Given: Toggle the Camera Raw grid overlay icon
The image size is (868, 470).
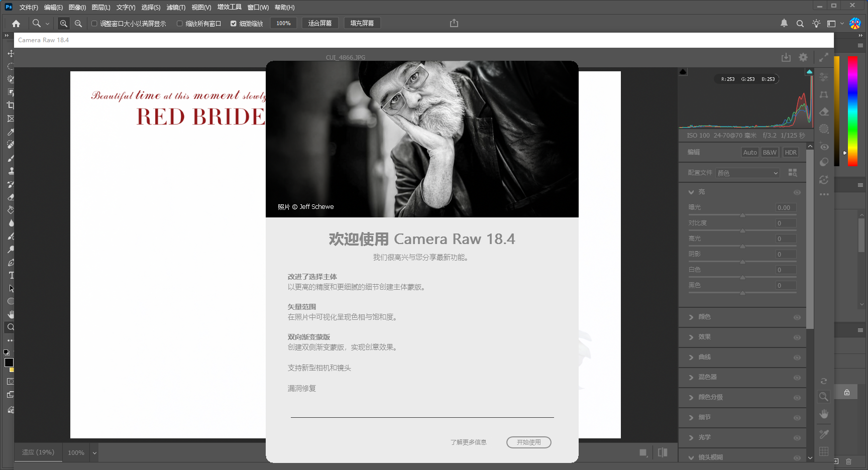Looking at the screenshot, I should [824, 451].
